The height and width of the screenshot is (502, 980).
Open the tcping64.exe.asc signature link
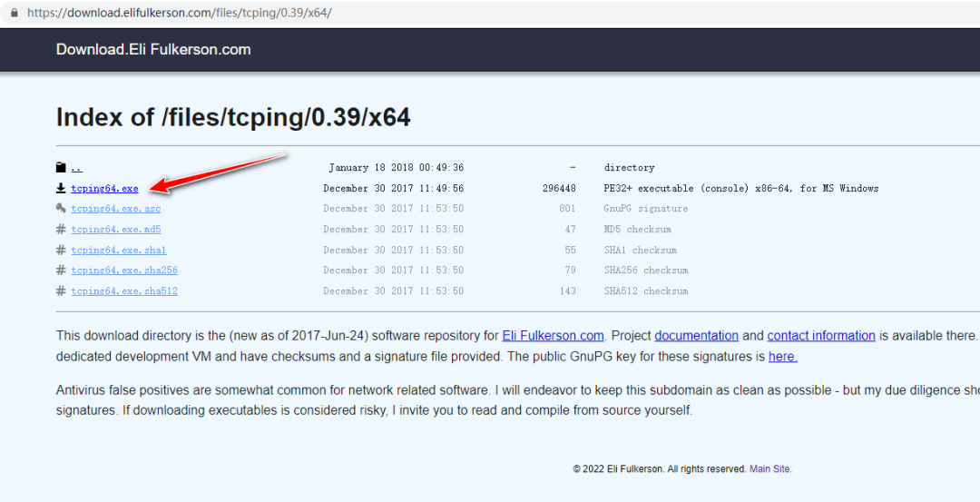pos(115,209)
